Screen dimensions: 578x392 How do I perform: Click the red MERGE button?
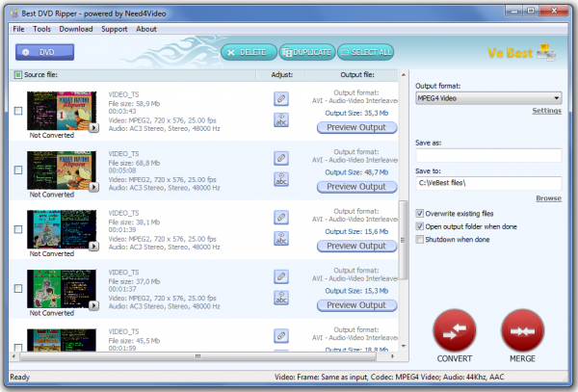522,330
